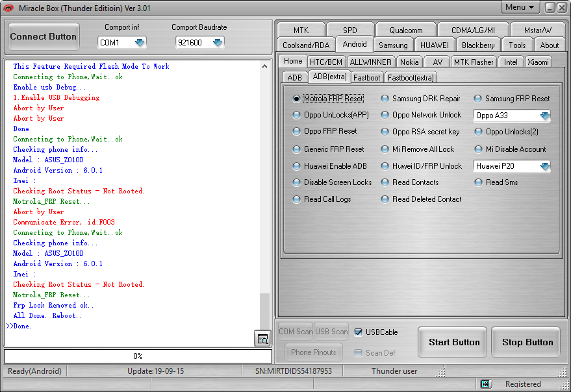
Task: Click the status bar list icon beside Registered
Action: point(485,384)
